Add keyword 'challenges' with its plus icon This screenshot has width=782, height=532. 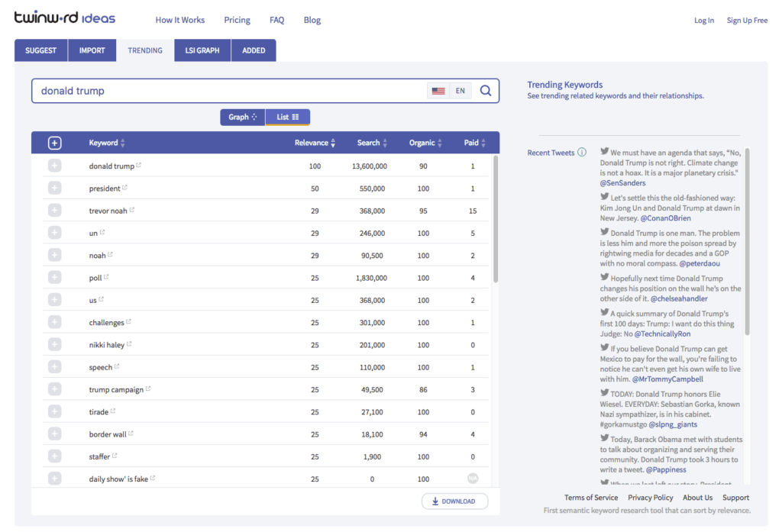pyautogui.click(x=54, y=322)
